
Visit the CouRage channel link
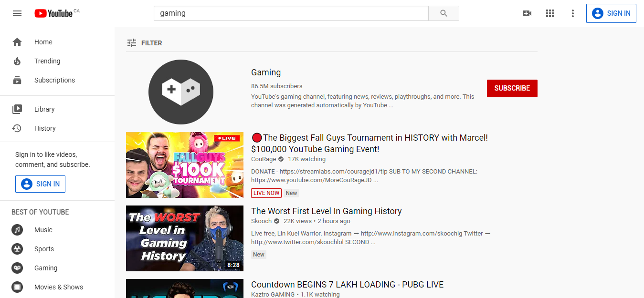tap(264, 159)
